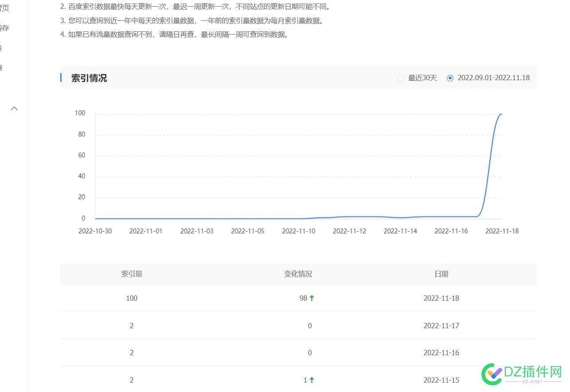This screenshot has height=392, width=570.
Task: Click chart x-axis label 2022-10-30
Action: pyautogui.click(x=95, y=231)
